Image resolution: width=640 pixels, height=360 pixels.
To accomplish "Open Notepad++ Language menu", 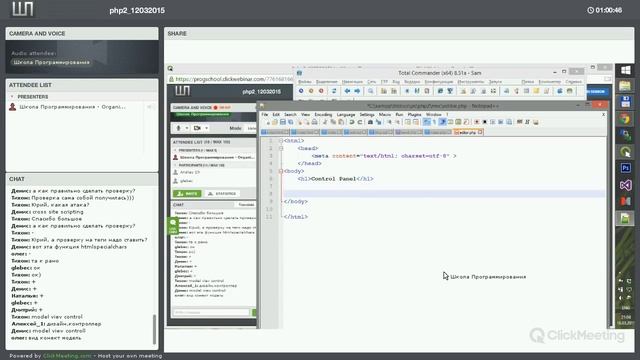I will (x=346, y=115).
